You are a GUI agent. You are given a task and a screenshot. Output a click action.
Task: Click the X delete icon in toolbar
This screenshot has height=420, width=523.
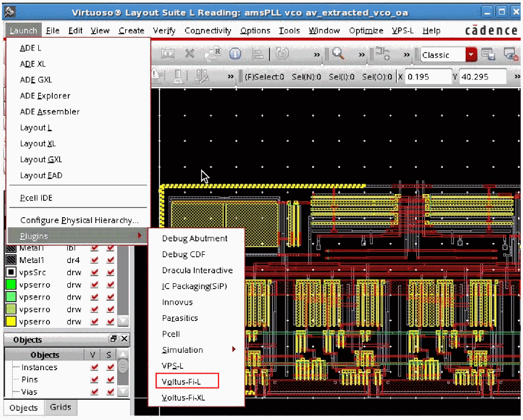tap(190, 54)
